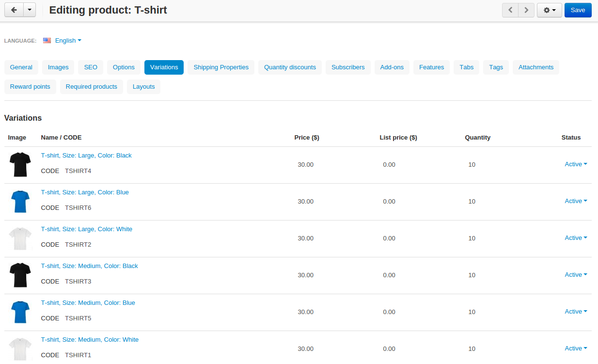This screenshot has width=598, height=364.
Task: Click the List price ($) column header
Action: [x=398, y=138]
